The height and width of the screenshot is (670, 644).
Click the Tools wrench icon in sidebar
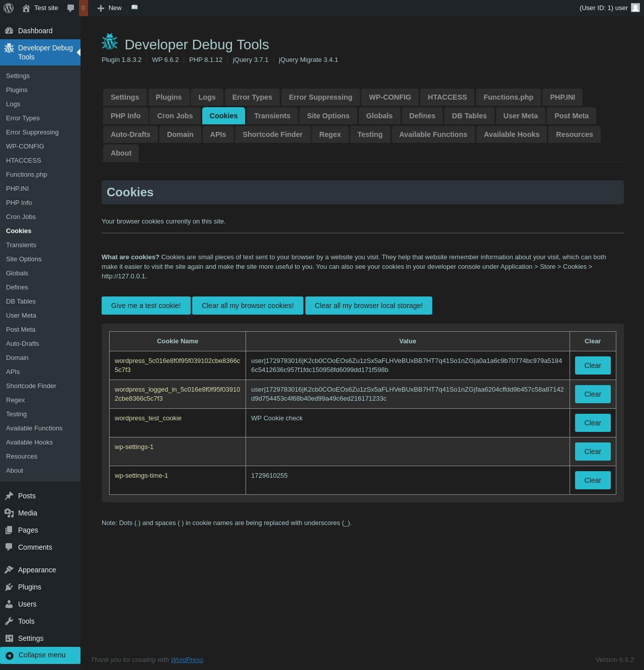click(9, 621)
